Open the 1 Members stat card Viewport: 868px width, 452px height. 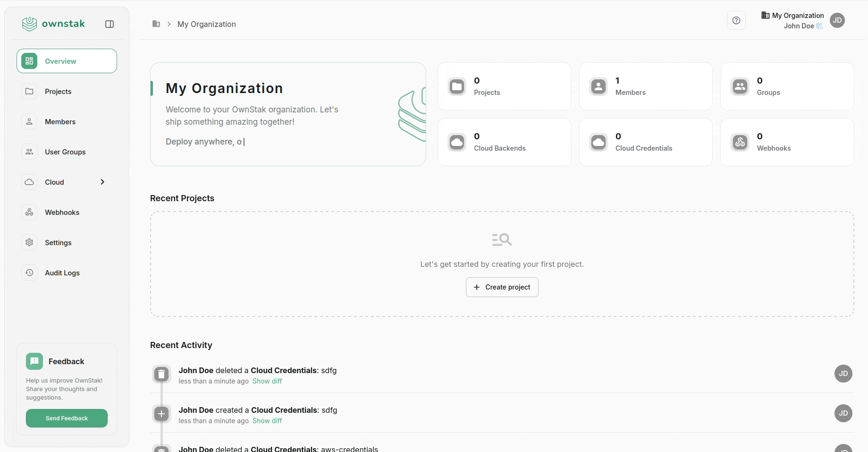(x=646, y=86)
